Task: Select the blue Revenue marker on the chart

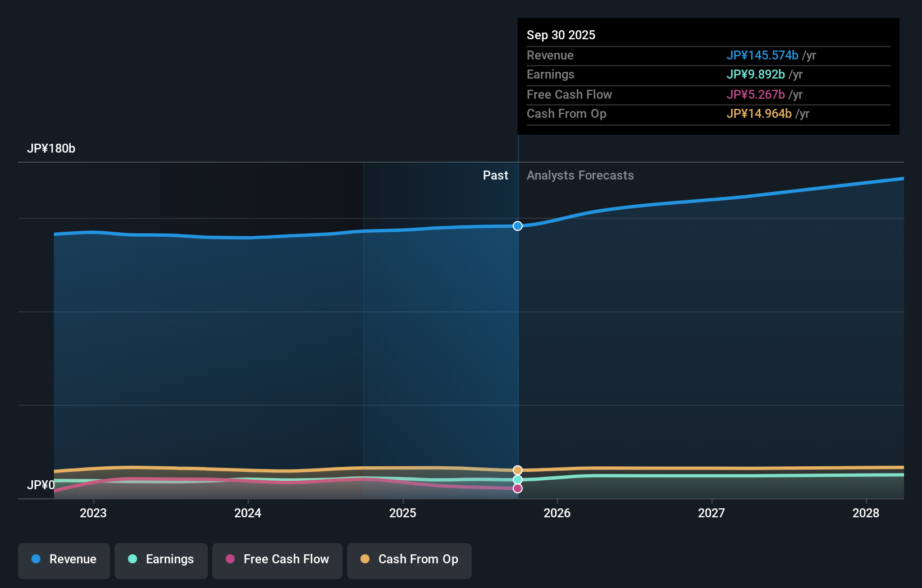Action: [x=517, y=226]
